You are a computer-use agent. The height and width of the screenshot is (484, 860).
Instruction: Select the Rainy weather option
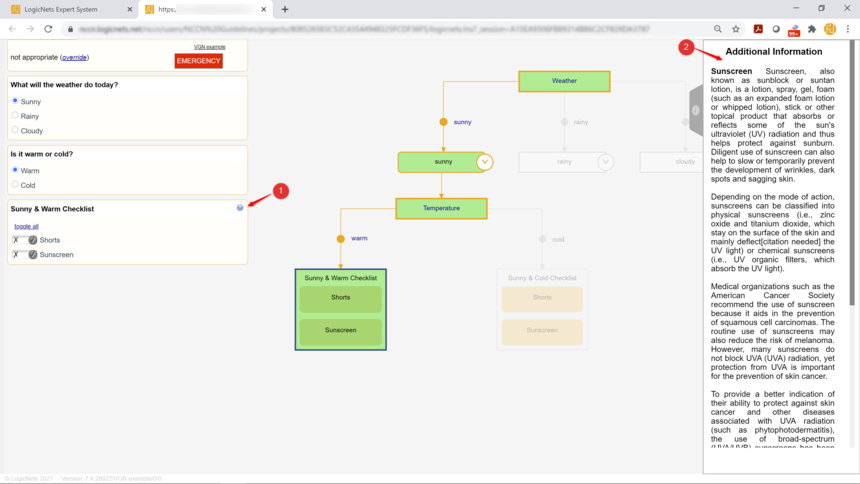pos(15,115)
